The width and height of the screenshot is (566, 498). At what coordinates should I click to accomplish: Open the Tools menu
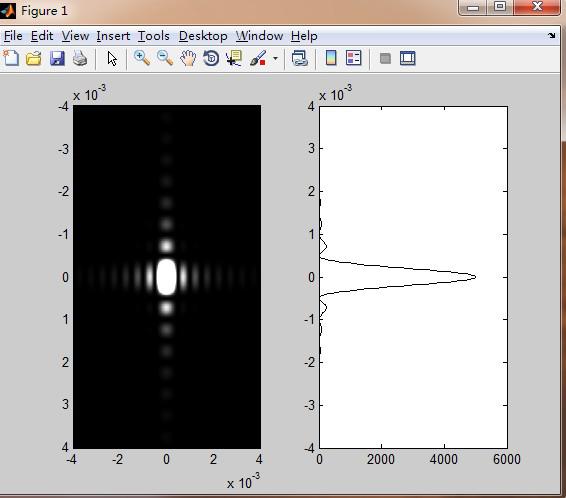[x=154, y=36]
